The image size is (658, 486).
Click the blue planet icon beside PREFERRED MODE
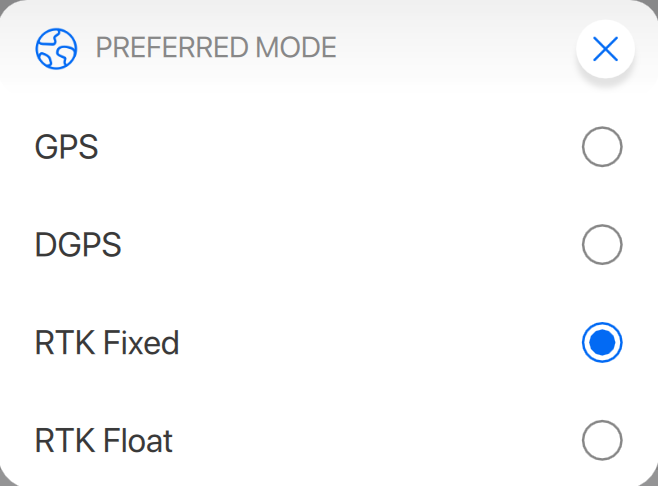pos(56,48)
